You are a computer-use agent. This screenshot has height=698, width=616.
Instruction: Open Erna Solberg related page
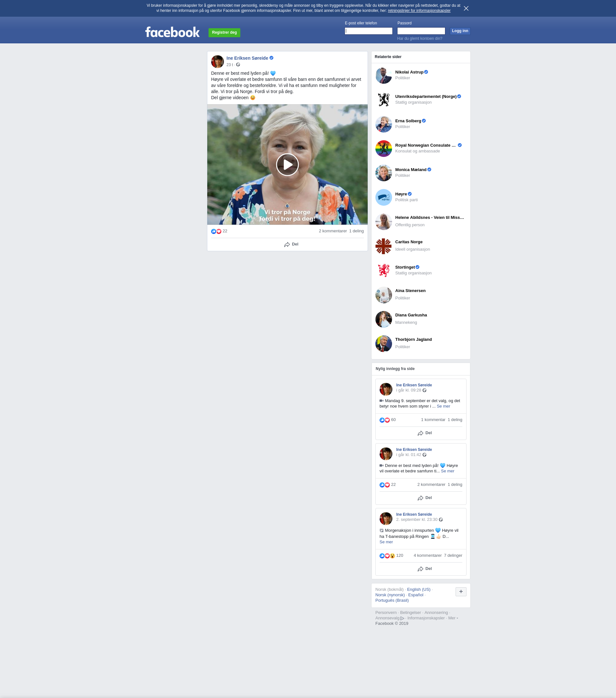pyautogui.click(x=408, y=121)
